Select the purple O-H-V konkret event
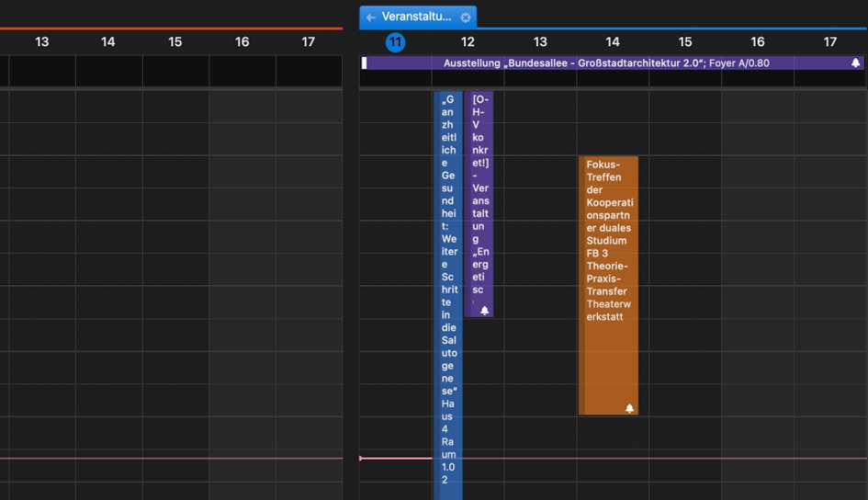 click(x=479, y=202)
